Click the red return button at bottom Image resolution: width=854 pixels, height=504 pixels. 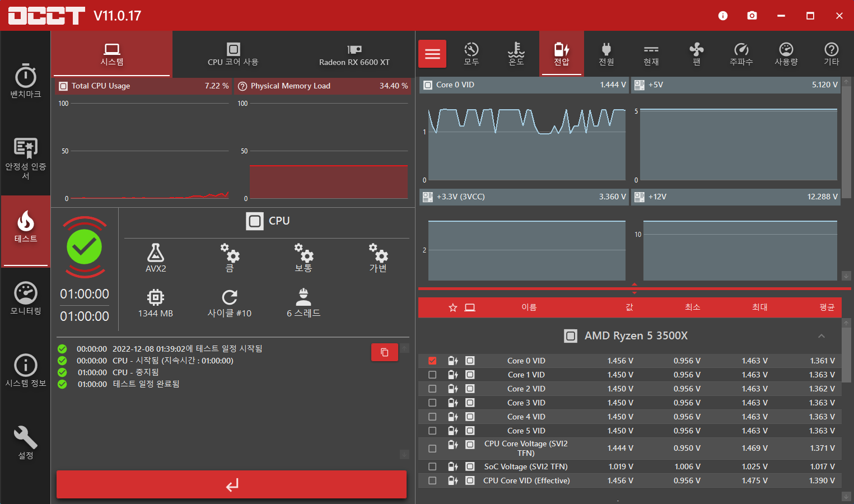(231, 484)
